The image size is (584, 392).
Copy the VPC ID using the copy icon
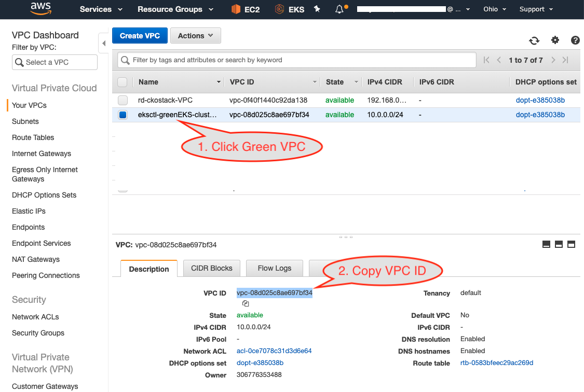[x=245, y=303]
